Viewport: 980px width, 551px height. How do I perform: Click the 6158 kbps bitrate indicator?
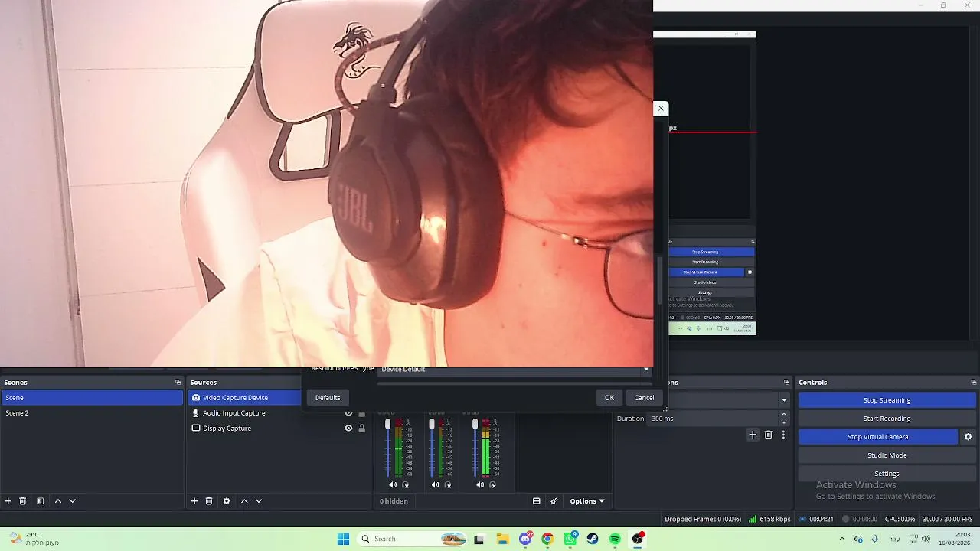pyautogui.click(x=769, y=520)
